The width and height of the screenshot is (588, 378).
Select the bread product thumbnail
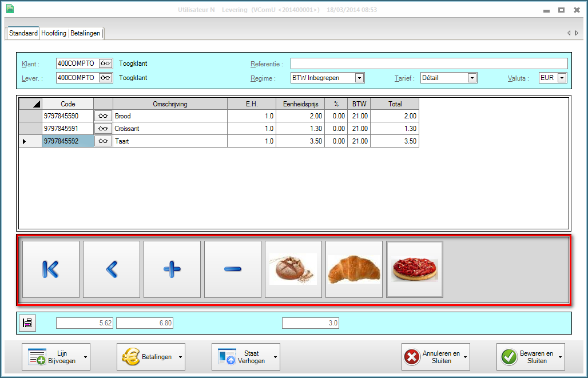[293, 269]
